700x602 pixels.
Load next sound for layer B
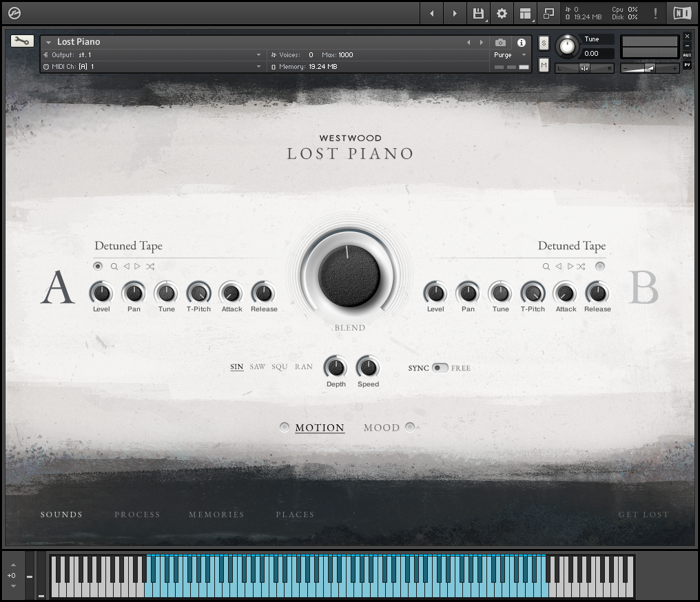(570, 267)
